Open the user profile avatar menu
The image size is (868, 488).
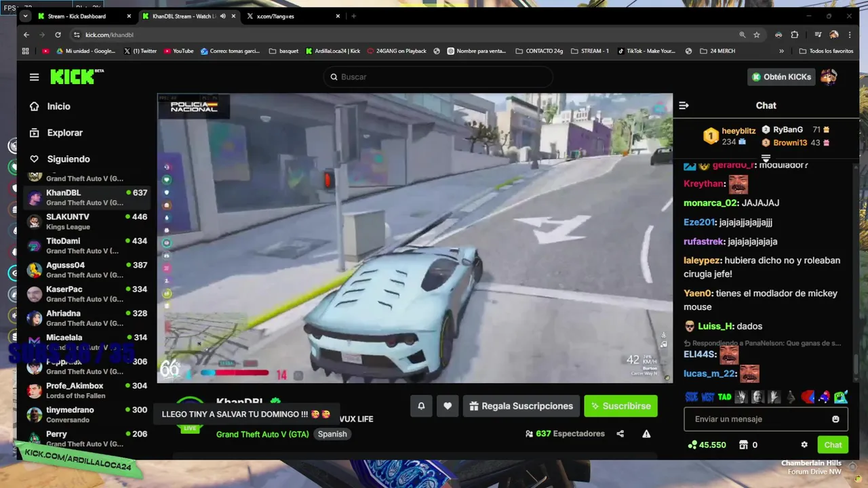point(829,77)
